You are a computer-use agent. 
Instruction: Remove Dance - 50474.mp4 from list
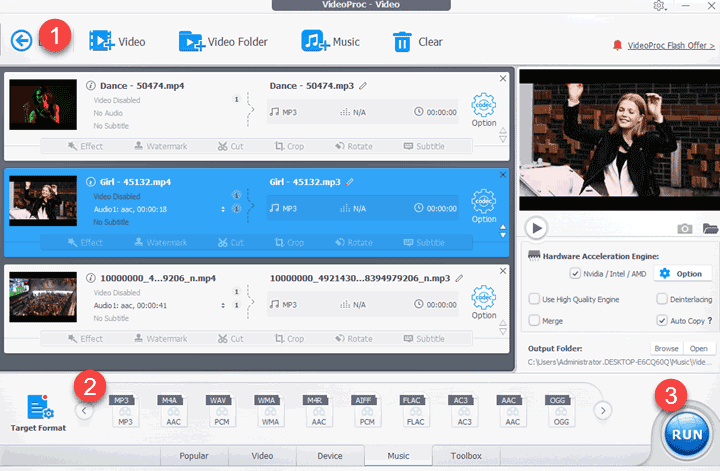503,78
